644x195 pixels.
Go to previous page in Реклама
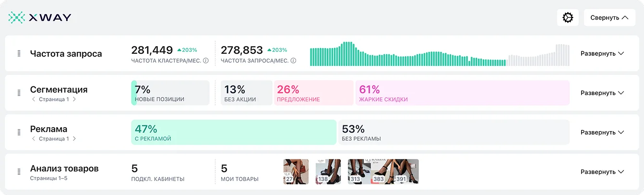tap(34, 139)
